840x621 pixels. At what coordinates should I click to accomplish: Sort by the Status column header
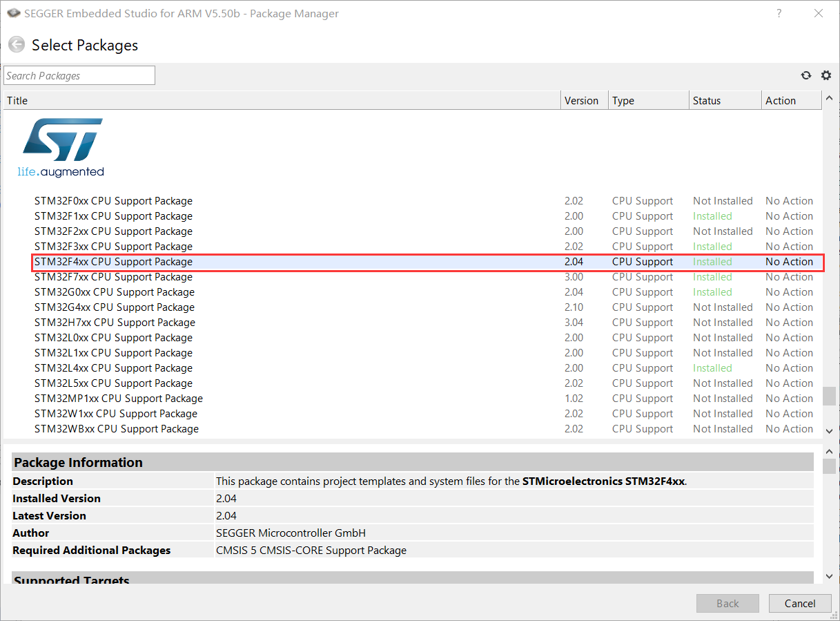725,101
